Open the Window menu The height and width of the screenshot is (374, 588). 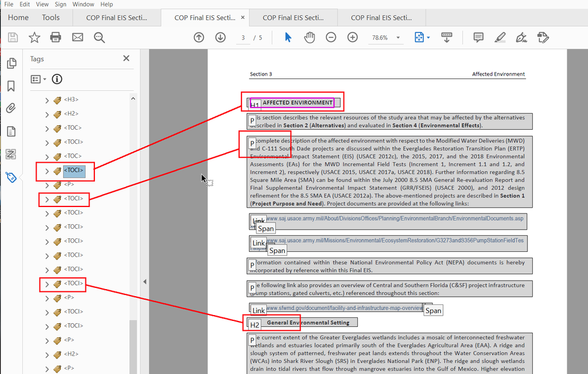coord(83,4)
